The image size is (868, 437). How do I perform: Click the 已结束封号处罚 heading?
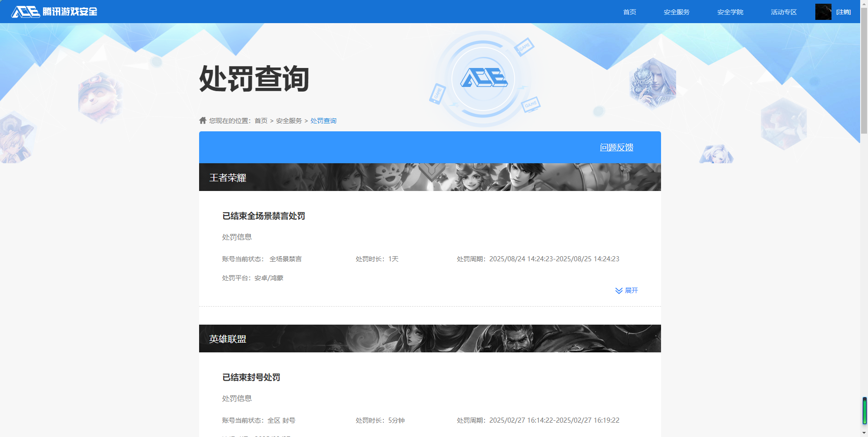click(x=251, y=377)
